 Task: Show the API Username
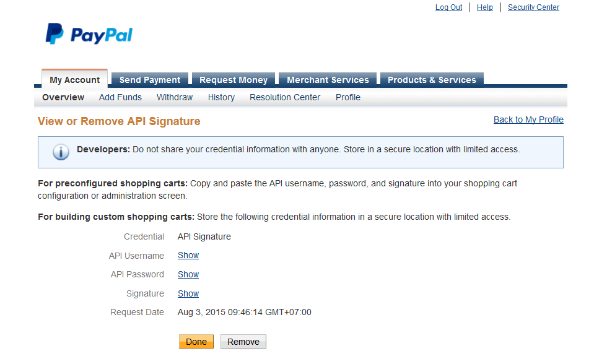tap(188, 256)
